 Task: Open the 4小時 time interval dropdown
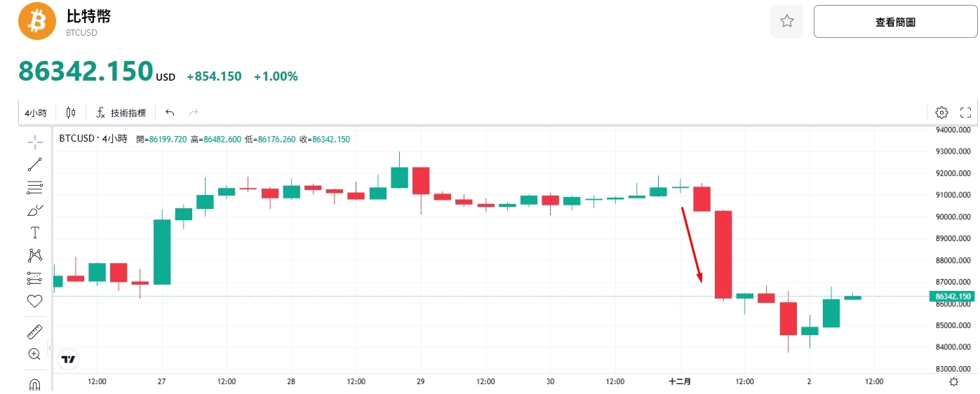[x=35, y=113]
